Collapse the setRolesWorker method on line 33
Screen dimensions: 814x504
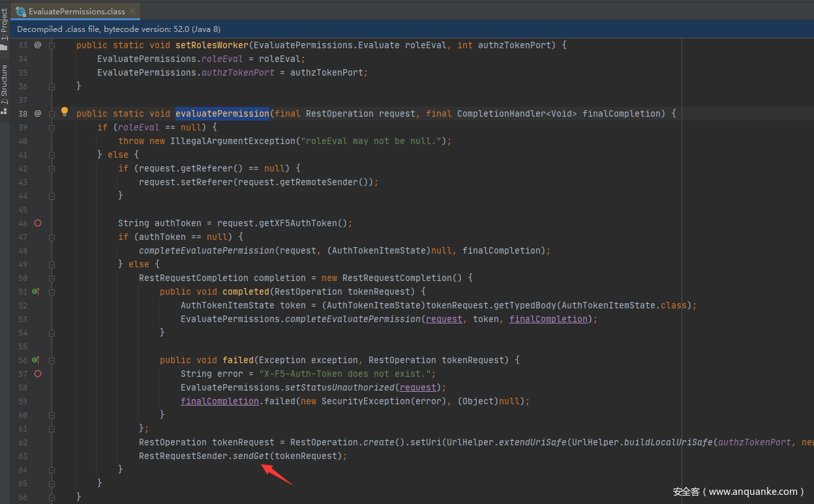click(52, 45)
